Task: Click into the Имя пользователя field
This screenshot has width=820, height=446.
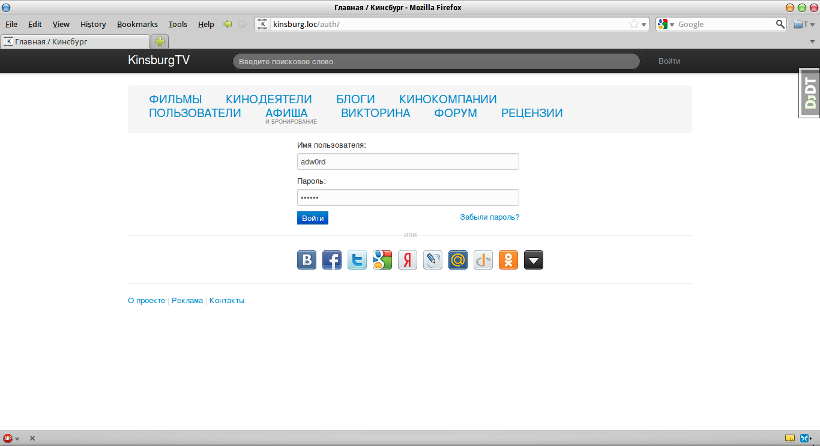Action: [x=408, y=161]
